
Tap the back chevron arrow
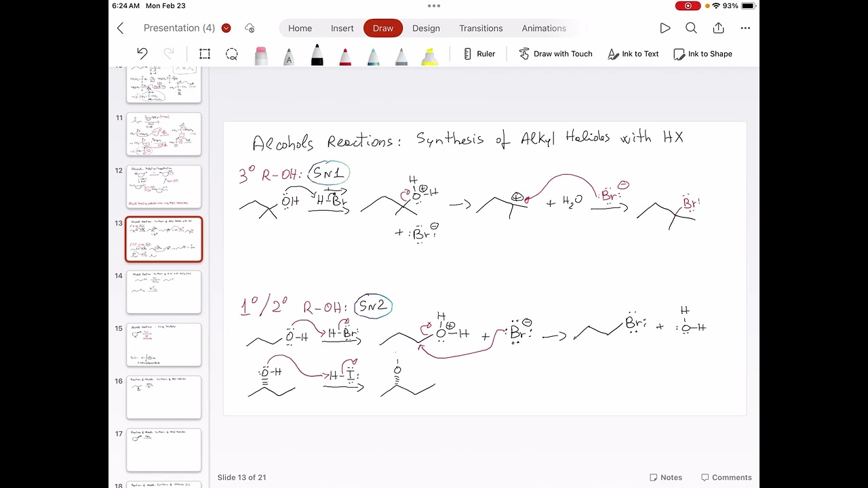pos(120,28)
